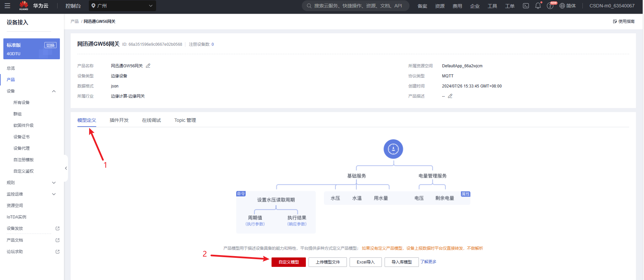The image size is (644, 280).
Task: Open the 了解更多 link
Action: pos(428,262)
